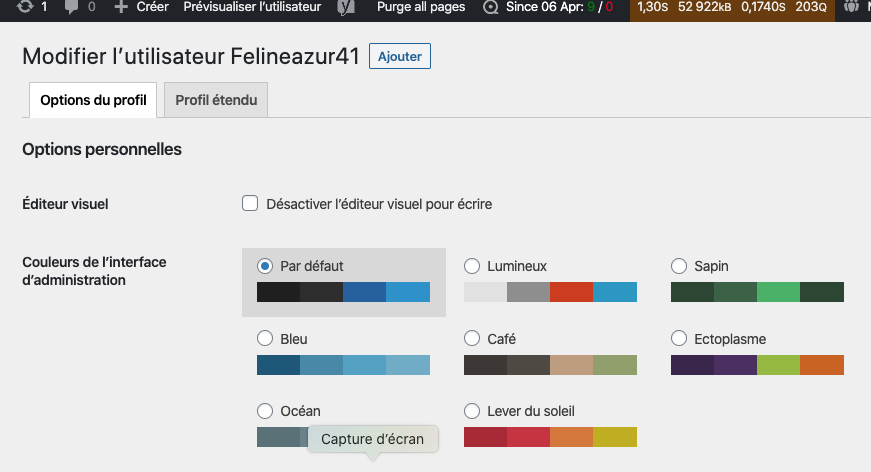Click the Ajouter button
The height and width of the screenshot is (472, 871).
(400, 57)
